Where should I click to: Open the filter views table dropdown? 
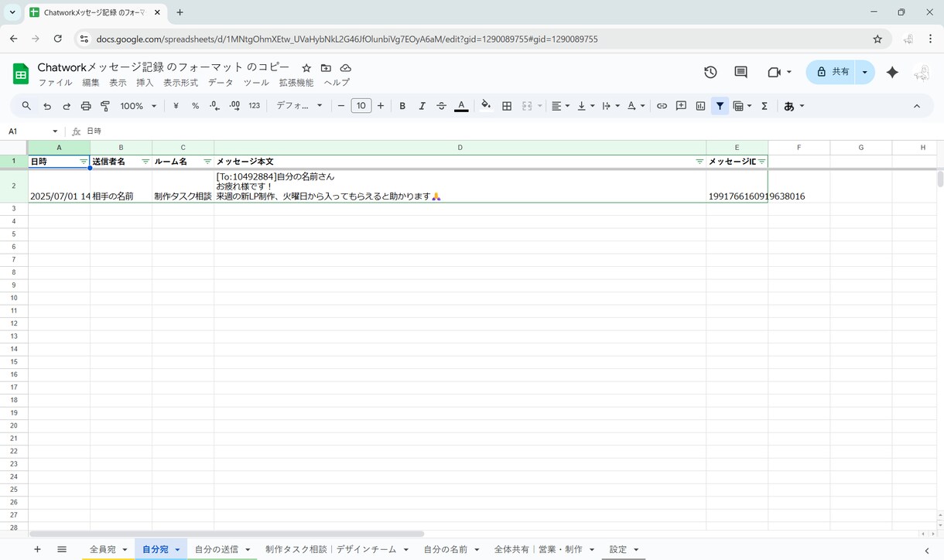742,106
